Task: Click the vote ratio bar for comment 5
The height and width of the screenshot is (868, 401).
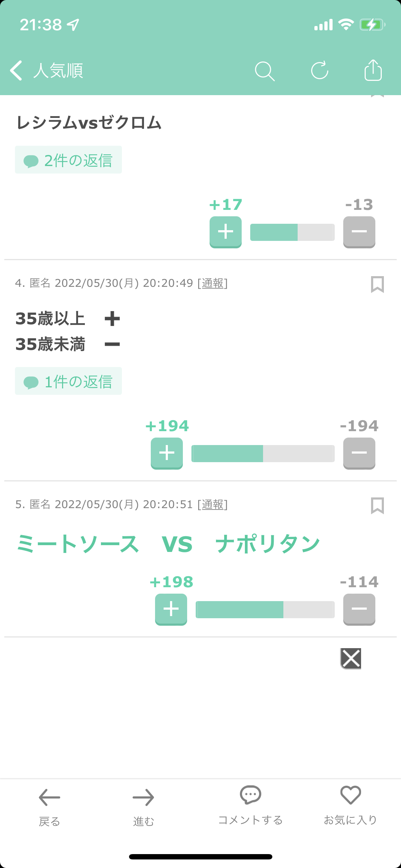Action: click(265, 610)
